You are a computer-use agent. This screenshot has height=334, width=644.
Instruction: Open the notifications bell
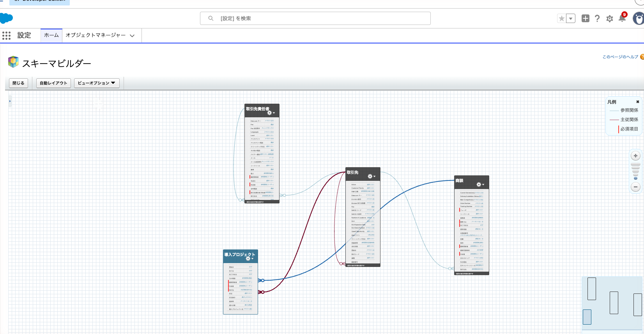tap(622, 18)
